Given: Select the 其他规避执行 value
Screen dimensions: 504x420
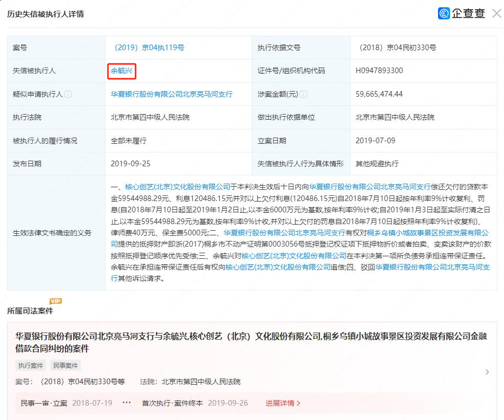Looking at the screenshot, I should click(x=377, y=164).
